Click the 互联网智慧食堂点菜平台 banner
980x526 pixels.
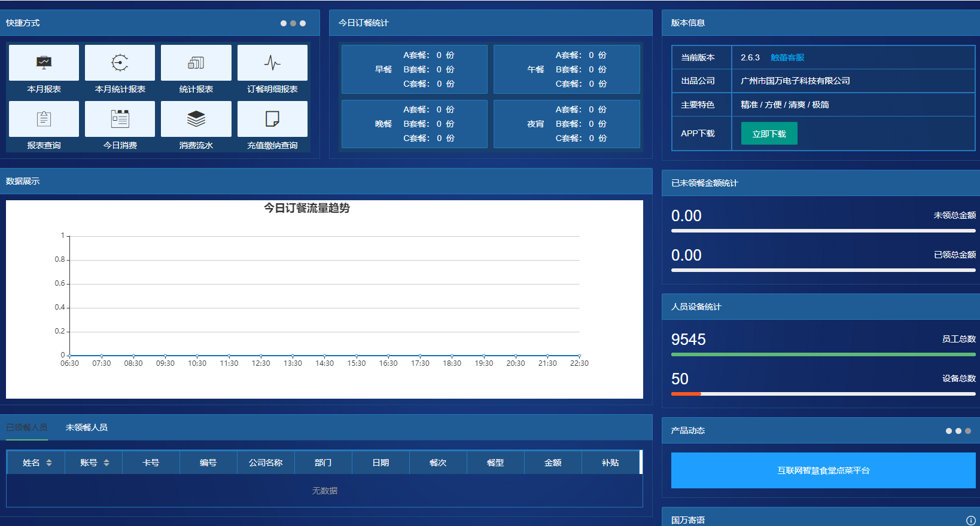pyautogui.click(x=823, y=470)
